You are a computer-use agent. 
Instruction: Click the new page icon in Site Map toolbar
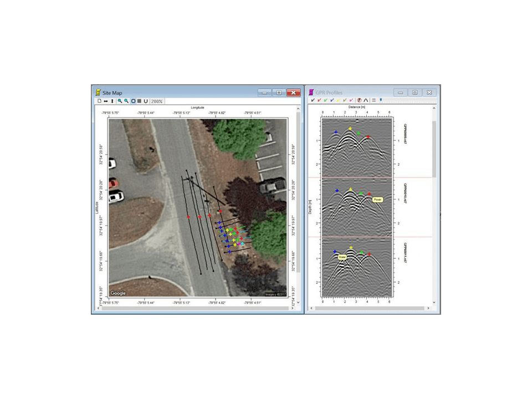99,101
